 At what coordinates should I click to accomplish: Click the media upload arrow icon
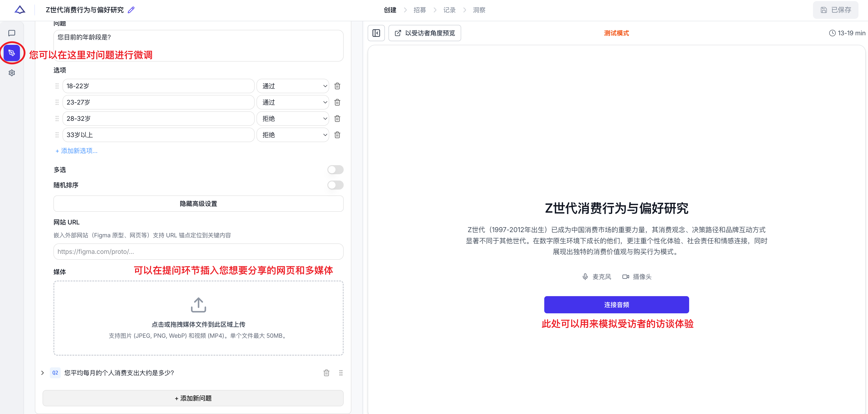tap(198, 305)
